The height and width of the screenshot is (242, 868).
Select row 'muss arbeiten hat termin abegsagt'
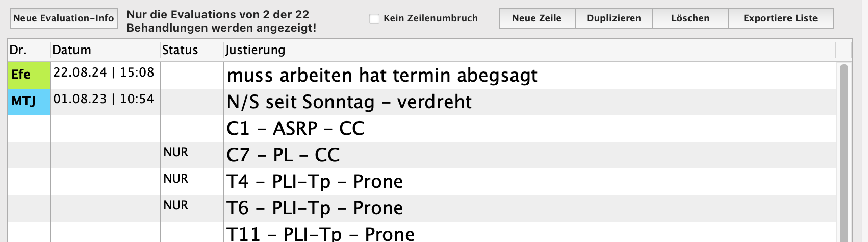382,76
